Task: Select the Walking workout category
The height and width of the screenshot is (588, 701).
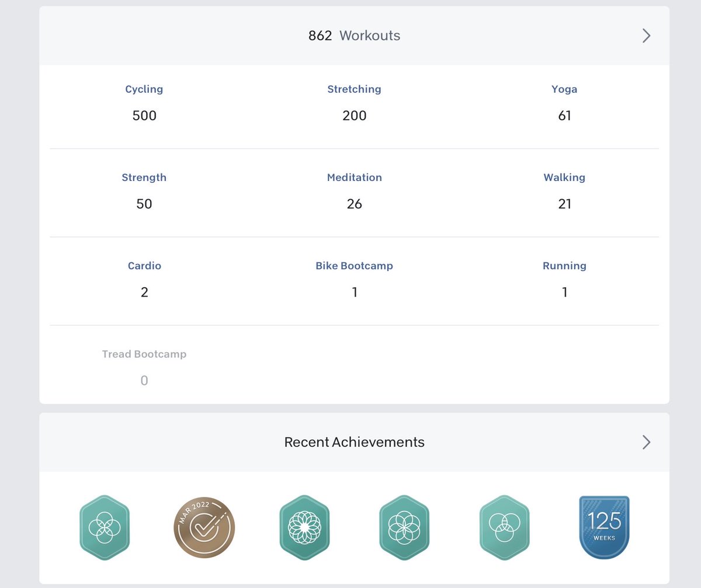Action: 564,178
